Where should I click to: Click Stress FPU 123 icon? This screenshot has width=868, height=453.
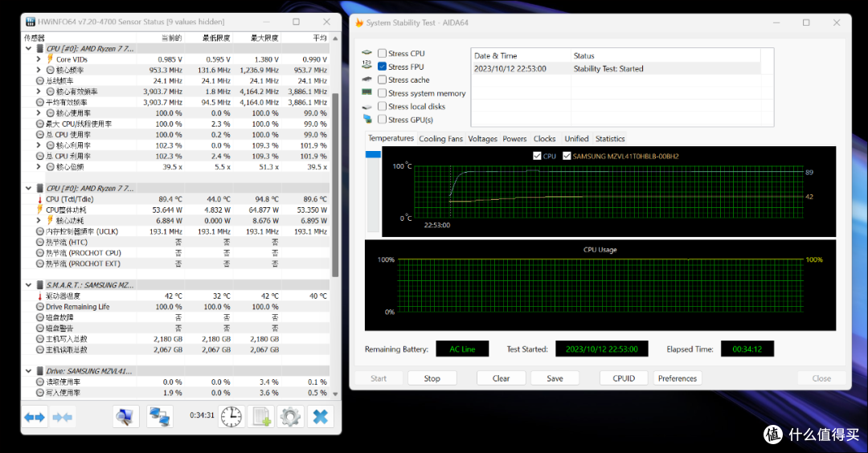point(366,65)
